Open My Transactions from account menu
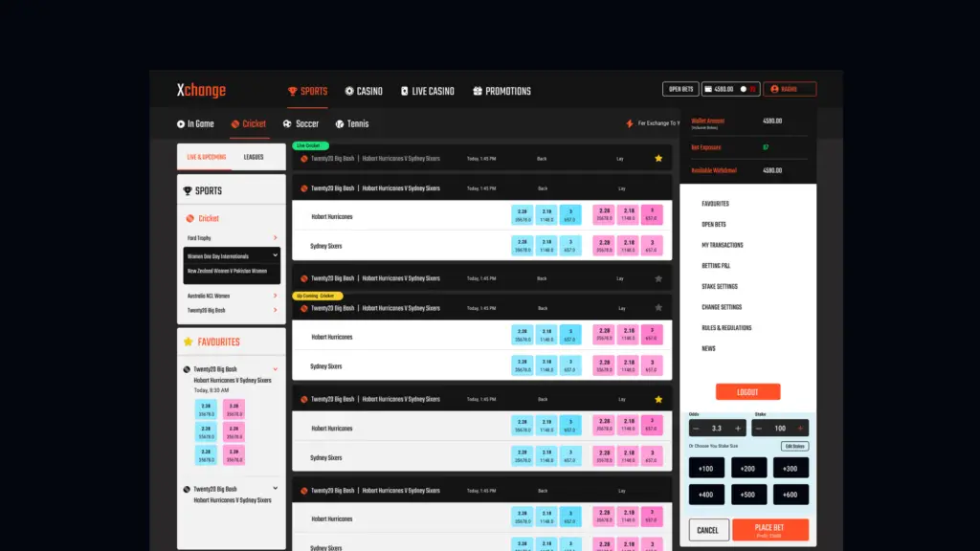Screen dimensions: 980x551 pyautogui.click(x=722, y=245)
